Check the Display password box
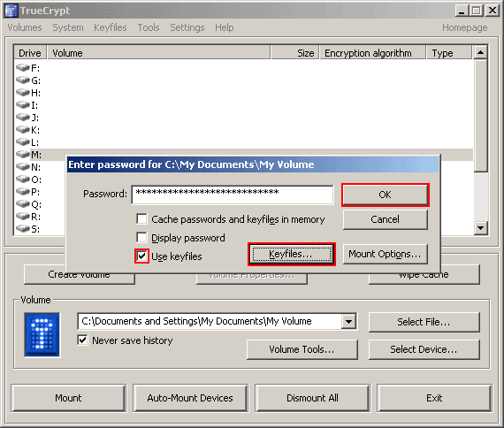Screen dimensions: 504x428 point(141,238)
